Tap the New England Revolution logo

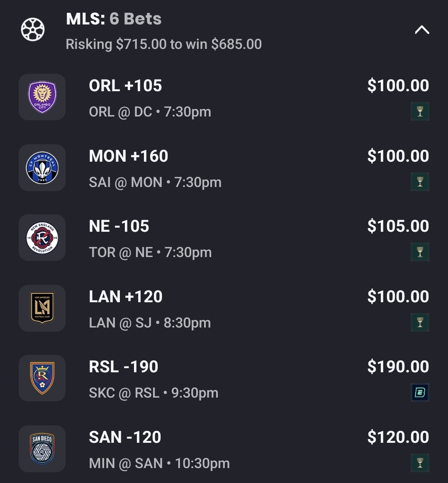pos(42,238)
